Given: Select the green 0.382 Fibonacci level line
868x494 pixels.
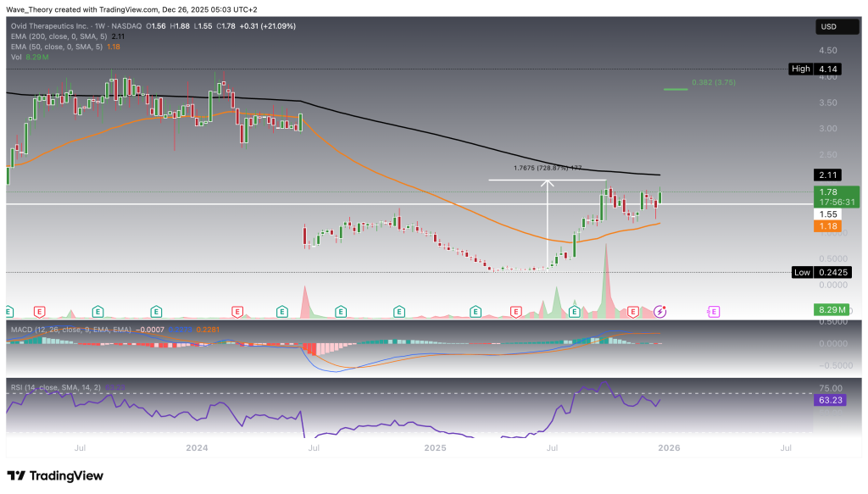Looking at the screenshot, I should click(676, 88).
